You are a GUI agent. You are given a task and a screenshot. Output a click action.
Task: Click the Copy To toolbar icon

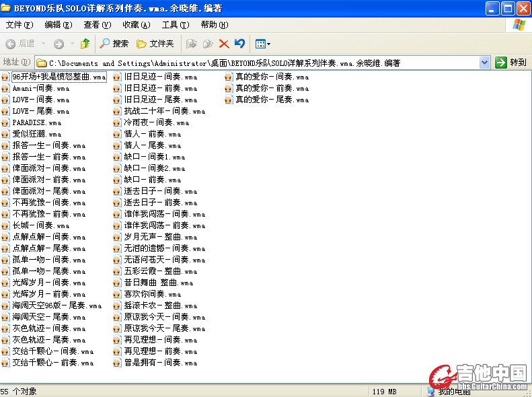(x=208, y=44)
